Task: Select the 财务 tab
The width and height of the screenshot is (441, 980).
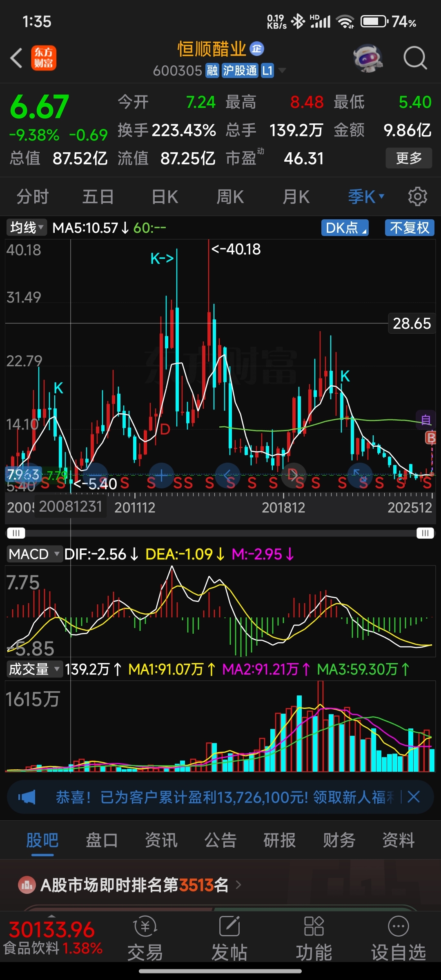Action: pos(339,840)
